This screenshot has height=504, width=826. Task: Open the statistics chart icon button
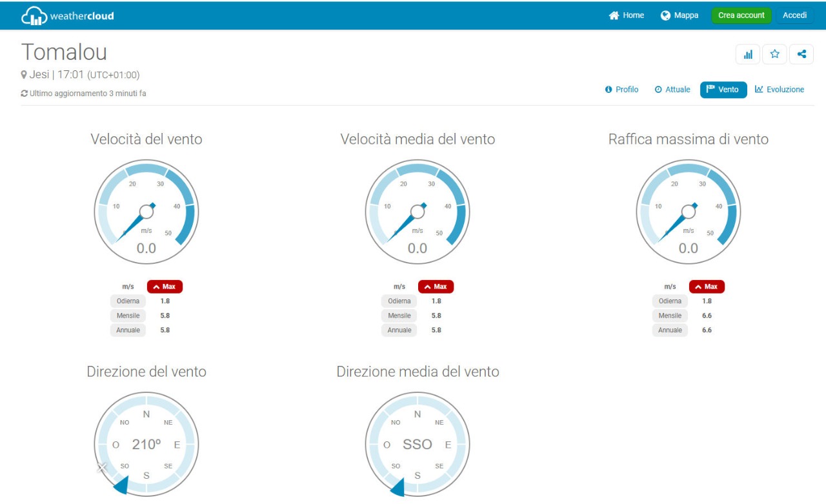pos(748,54)
